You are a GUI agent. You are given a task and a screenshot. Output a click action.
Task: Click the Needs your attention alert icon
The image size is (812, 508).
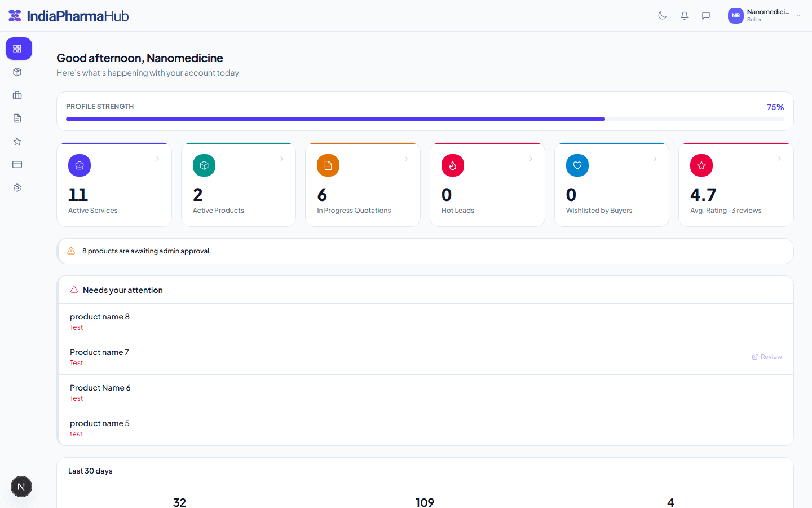click(x=74, y=290)
